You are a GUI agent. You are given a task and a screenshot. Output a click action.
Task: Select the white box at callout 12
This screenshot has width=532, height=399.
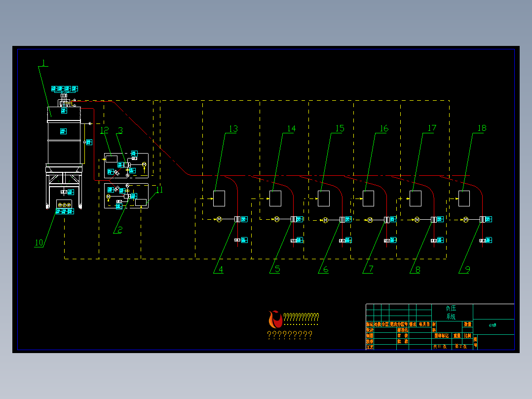[112, 159]
